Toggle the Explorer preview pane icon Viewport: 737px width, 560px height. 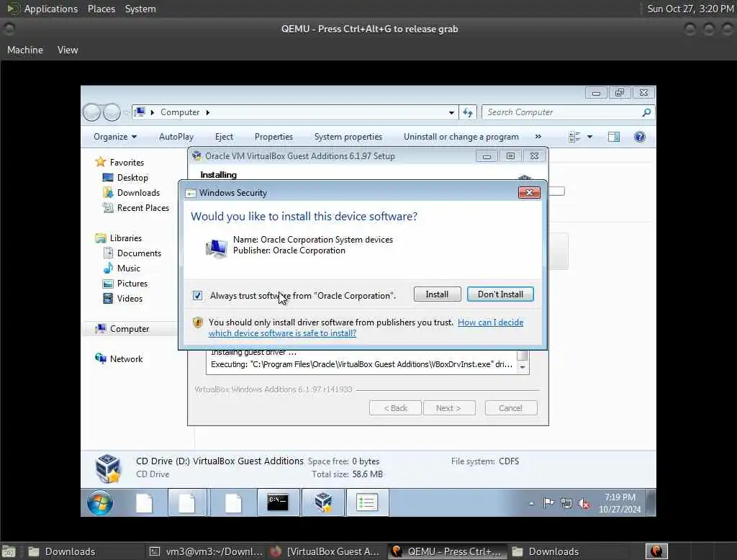614,137
